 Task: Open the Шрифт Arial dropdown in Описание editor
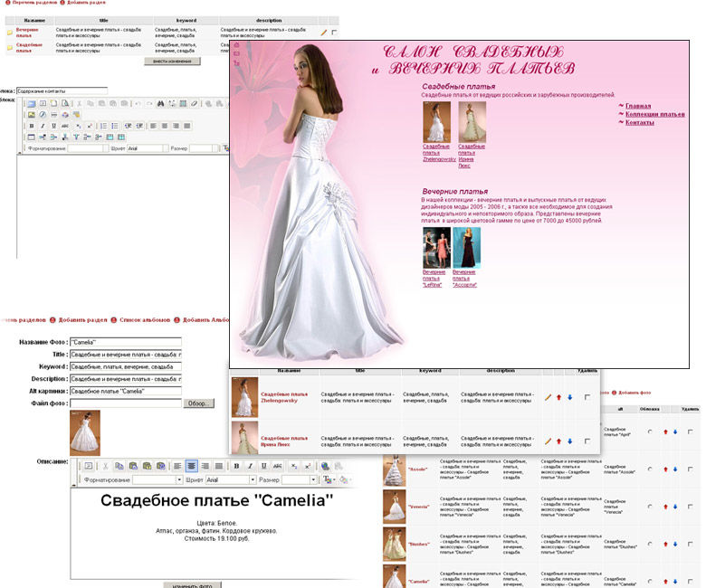[x=251, y=479]
